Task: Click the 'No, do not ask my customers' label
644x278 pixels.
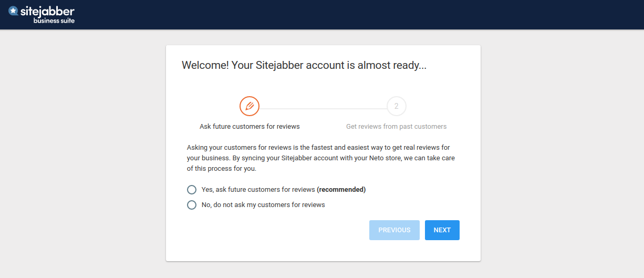Action: pyautogui.click(x=263, y=205)
